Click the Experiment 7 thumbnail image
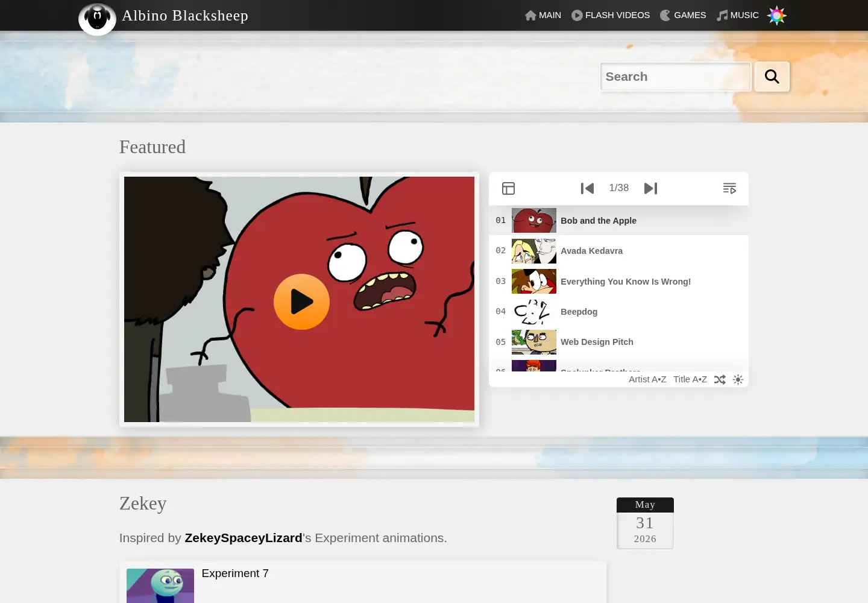Image resolution: width=868 pixels, height=603 pixels. pos(160,586)
